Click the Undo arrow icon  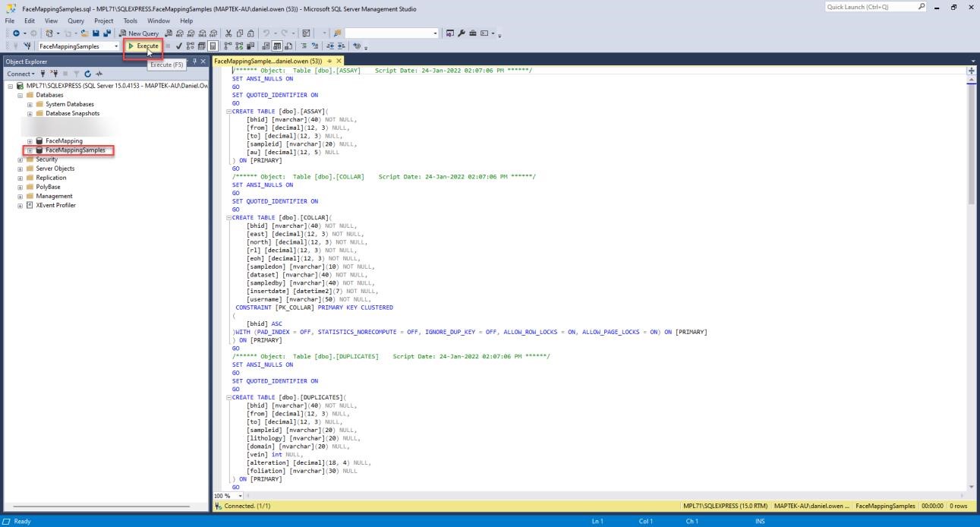[266, 33]
